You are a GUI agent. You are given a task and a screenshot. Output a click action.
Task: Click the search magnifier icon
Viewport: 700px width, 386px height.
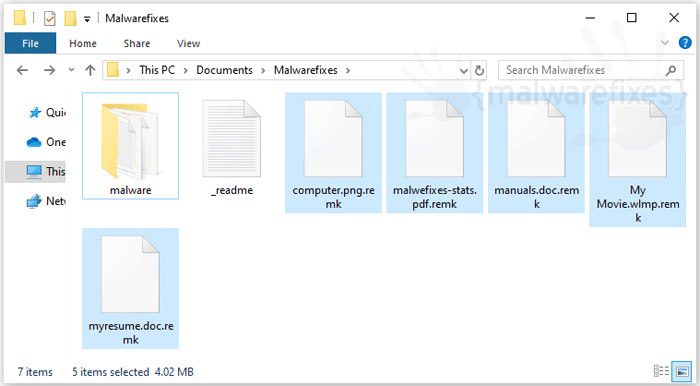click(x=671, y=71)
